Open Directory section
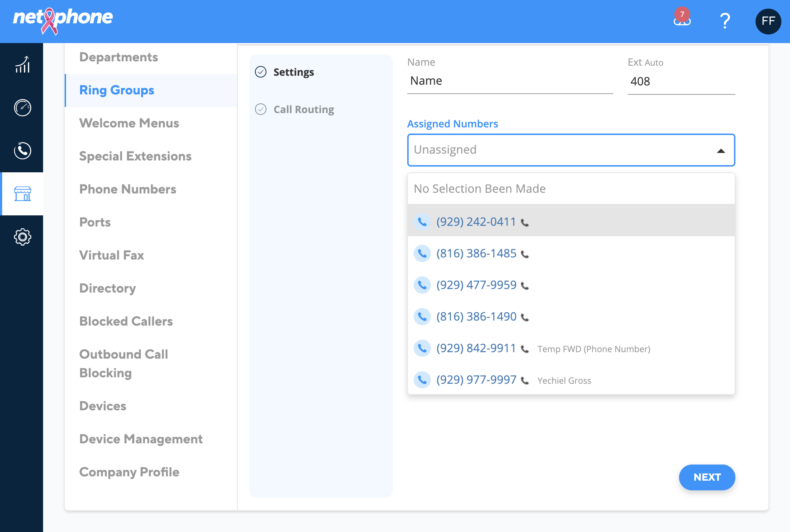The image size is (790, 532). pyautogui.click(x=108, y=288)
